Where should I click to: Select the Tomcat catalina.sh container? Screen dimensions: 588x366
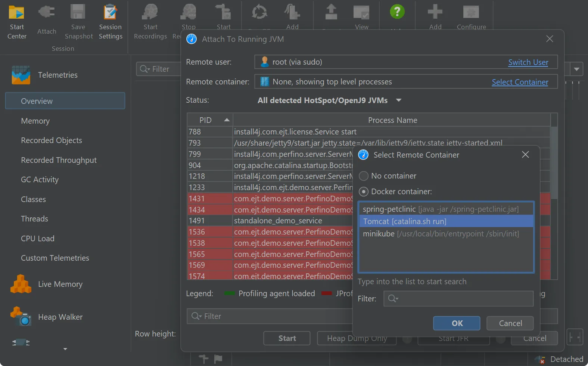click(446, 221)
